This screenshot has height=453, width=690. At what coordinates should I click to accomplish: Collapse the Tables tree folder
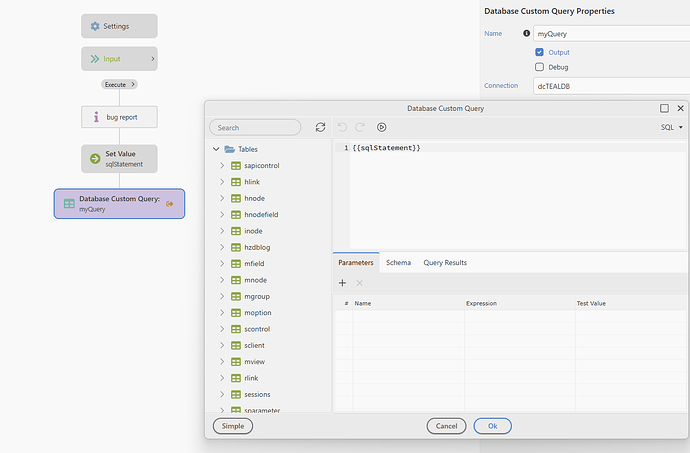(x=216, y=149)
